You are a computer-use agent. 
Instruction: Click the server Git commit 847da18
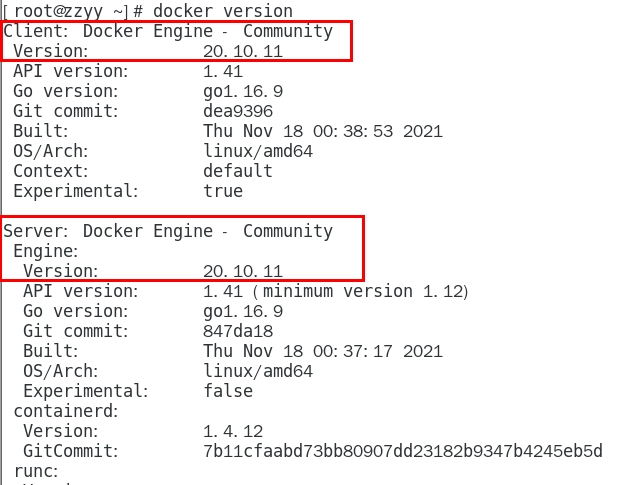(x=238, y=331)
